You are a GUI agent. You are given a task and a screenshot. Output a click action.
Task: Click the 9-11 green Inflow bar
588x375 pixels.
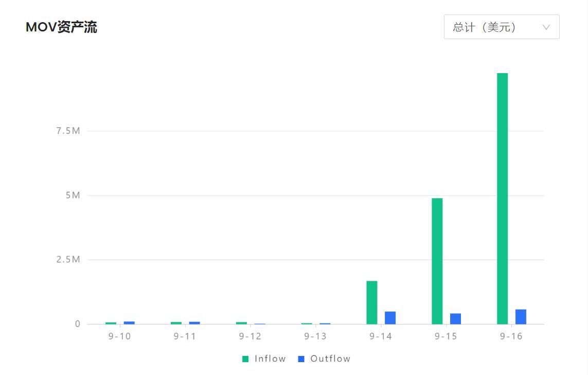[x=176, y=323]
